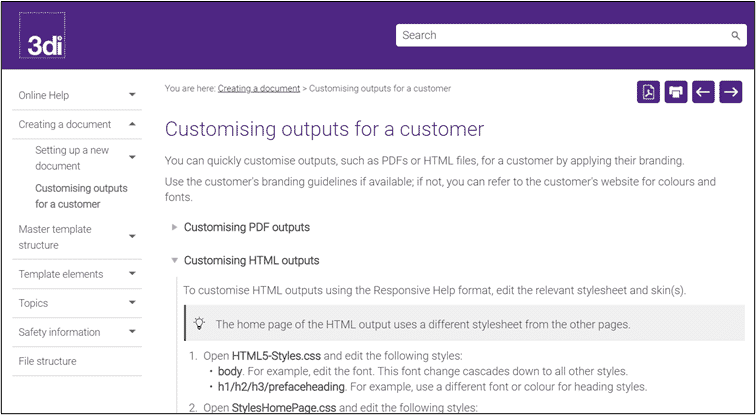Expand the Template elements arrow
The height and width of the screenshot is (415, 756).
click(132, 273)
